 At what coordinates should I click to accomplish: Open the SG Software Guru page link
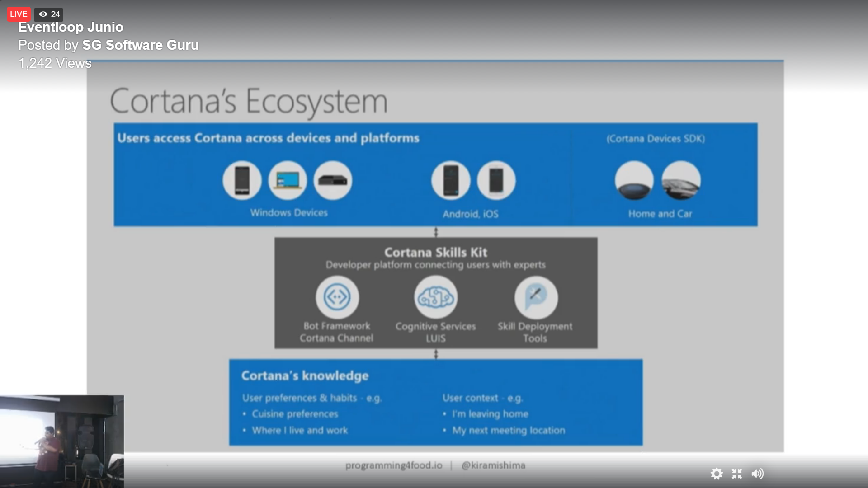[x=140, y=45]
